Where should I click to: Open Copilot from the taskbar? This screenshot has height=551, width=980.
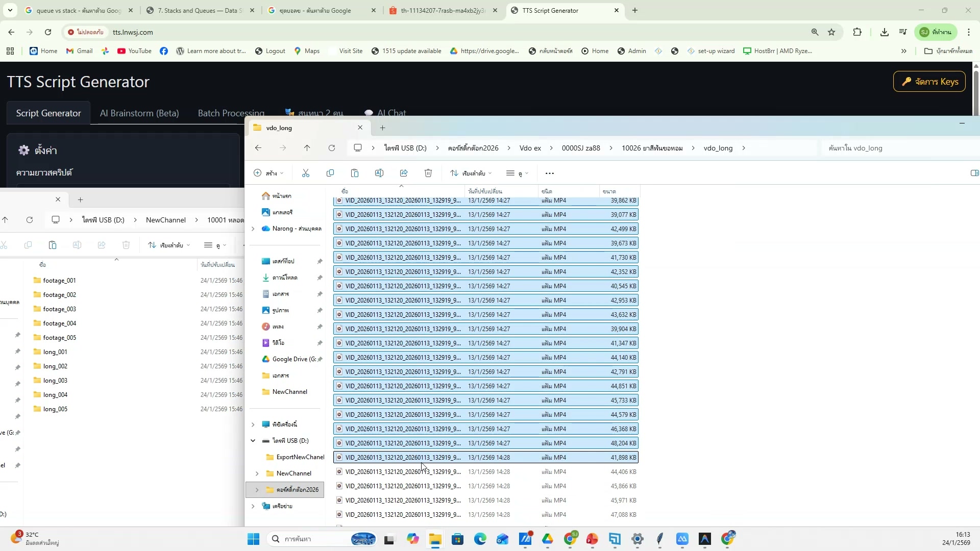(413, 539)
